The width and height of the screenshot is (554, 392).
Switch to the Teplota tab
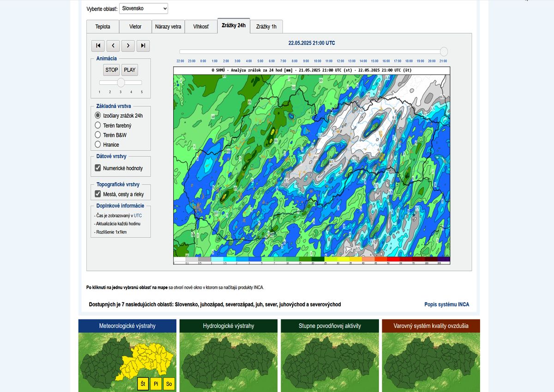[103, 27]
